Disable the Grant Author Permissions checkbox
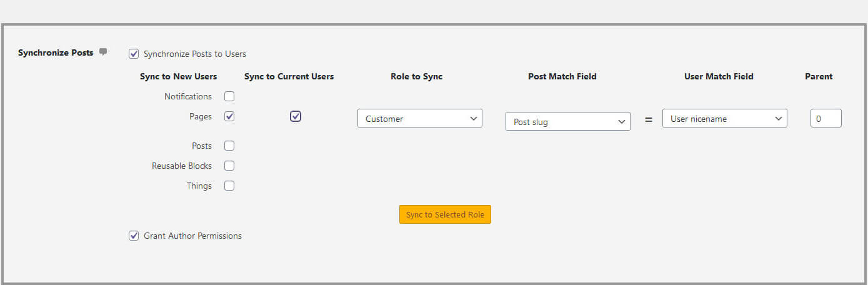Image resolution: width=868 pixels, height=285 pixels. point(134,236)
